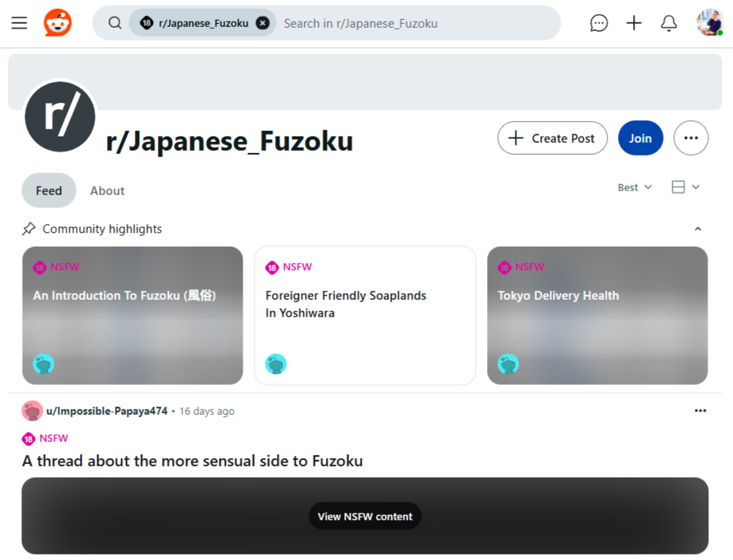Collapse the Community highlights section

tap(698, 229)
